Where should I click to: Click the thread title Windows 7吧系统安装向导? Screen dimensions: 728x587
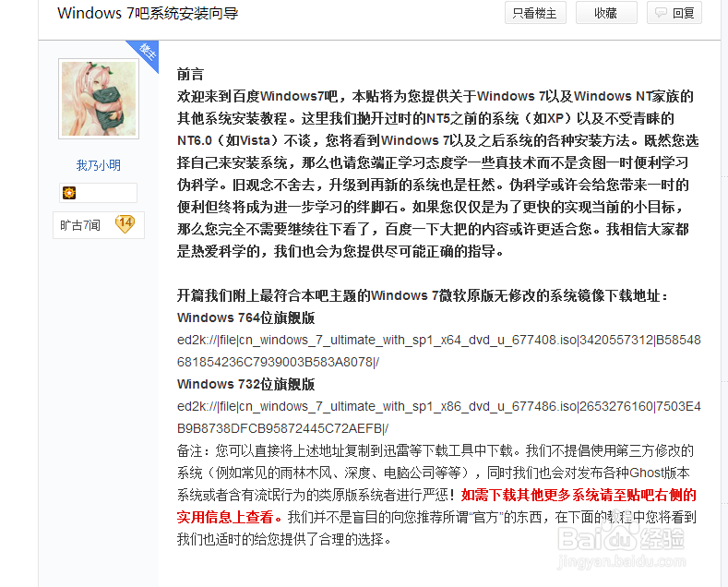pyautogui.click(x=148, y=13)
